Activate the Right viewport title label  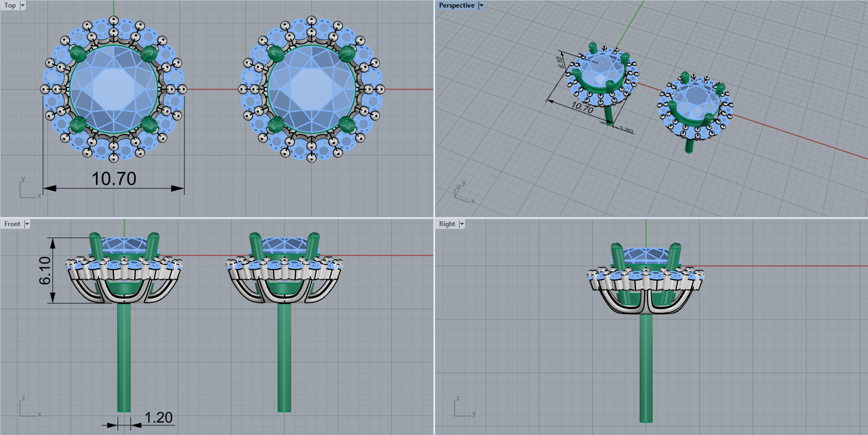pos(447,224)
